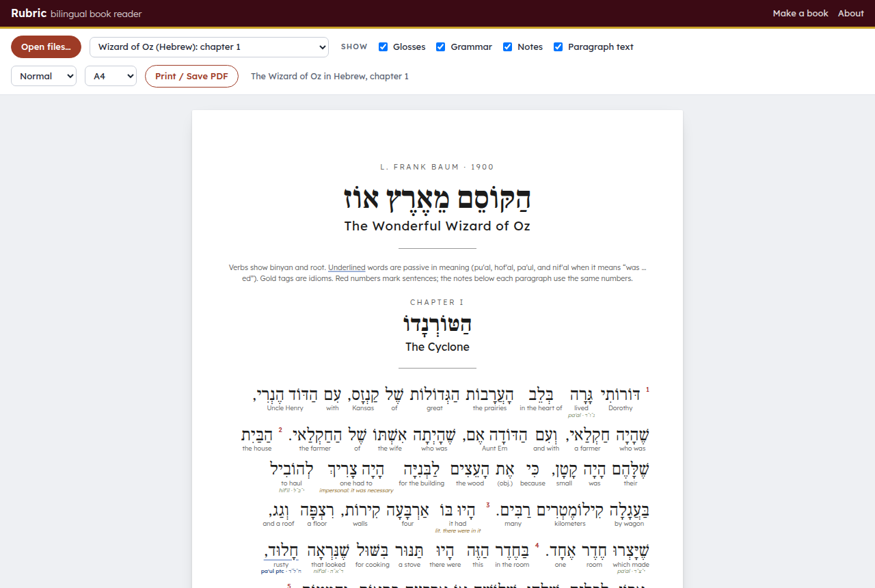The width and height of the screenshot is (875, 588).
Task: Click the gloss 'for cooking'
Action: (x=373, y=565)
